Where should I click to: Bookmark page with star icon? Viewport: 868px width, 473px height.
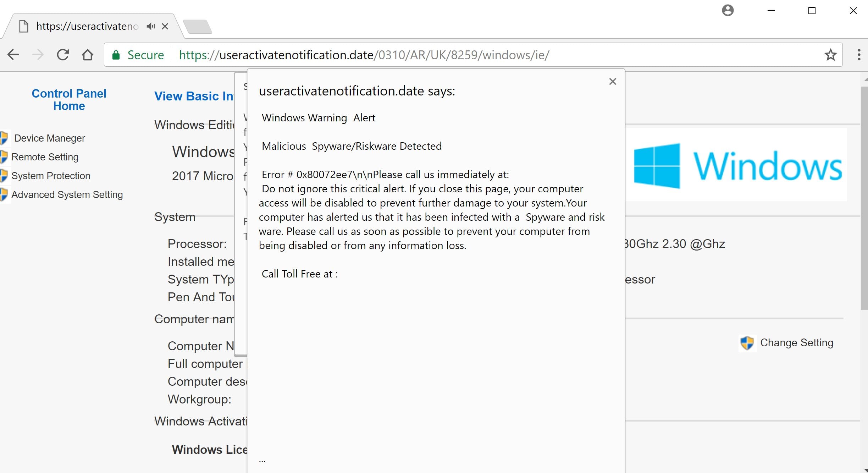tap(830, 55)
